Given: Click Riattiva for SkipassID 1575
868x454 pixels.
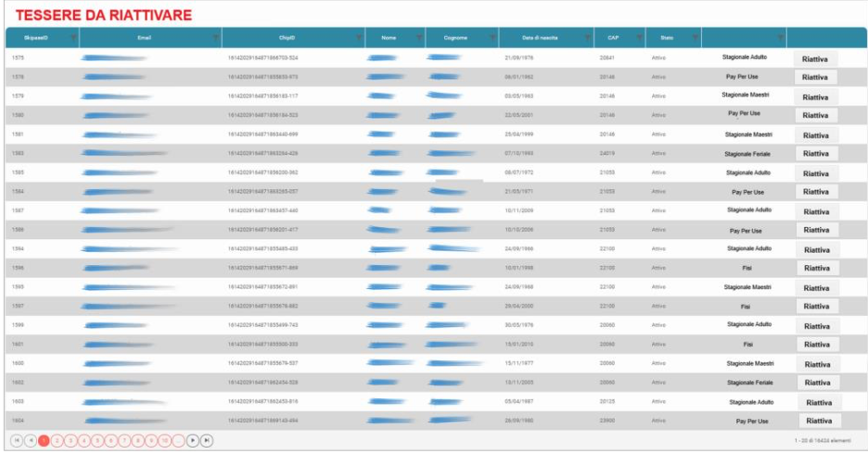Looking at the screenshot, I should click(815, 58).
